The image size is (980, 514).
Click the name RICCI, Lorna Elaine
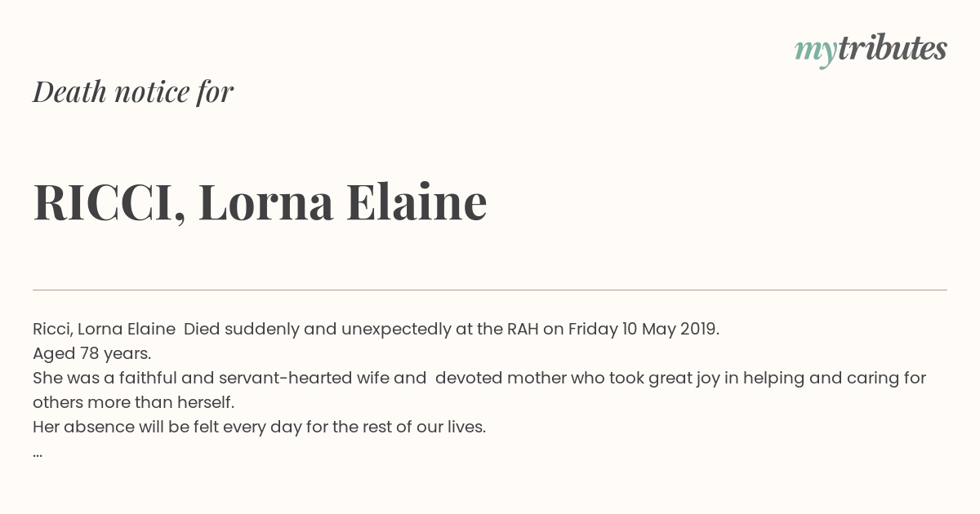pos(260,202)
